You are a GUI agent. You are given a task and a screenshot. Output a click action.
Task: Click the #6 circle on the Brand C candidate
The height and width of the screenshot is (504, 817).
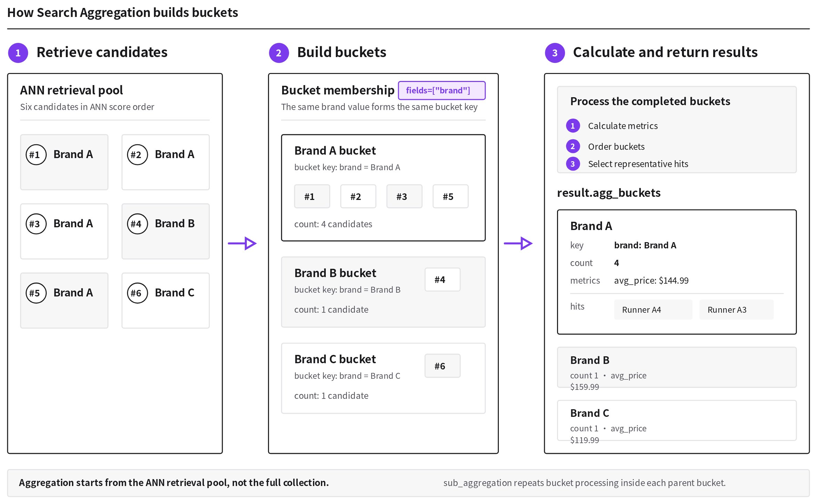[x=137, y=293]
